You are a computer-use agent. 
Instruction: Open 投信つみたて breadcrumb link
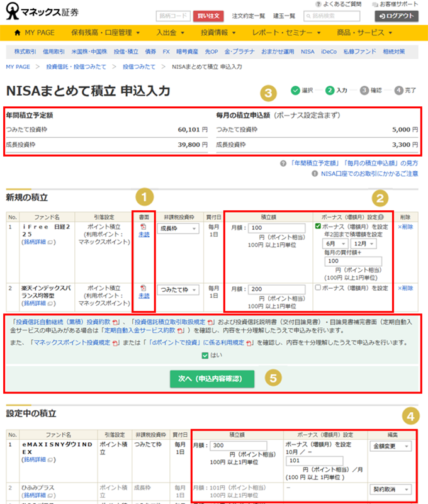pos(138,67)
